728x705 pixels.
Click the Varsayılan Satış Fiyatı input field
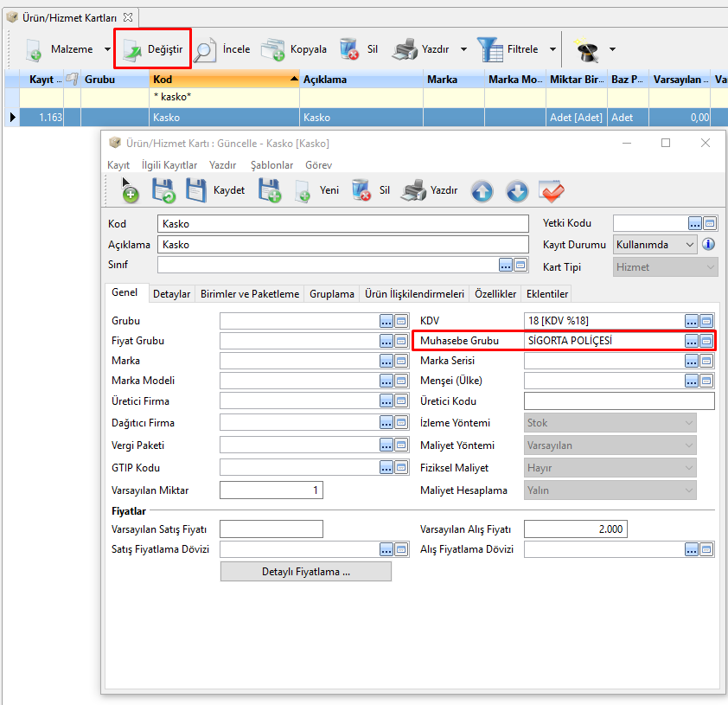pos(271,529)
